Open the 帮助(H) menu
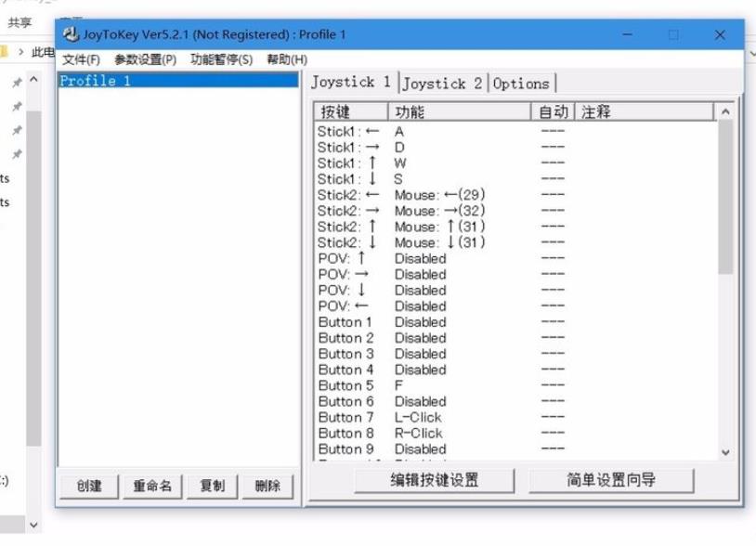Image resolution: width=756 pixels, height=546 pixels. 287,59
